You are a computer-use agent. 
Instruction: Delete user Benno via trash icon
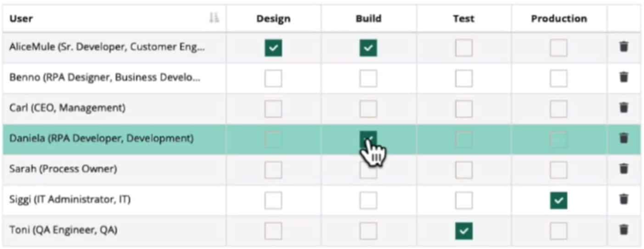coord(624,78)
